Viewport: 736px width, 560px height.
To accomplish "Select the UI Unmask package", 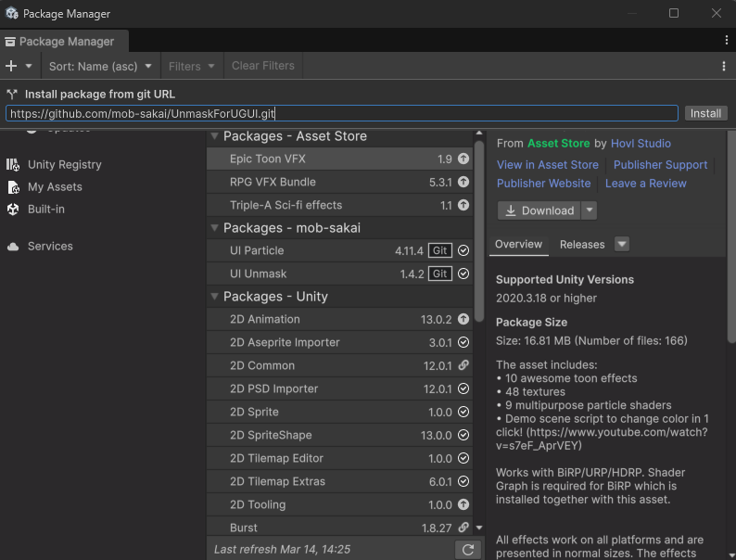I will [x=339, y=274].
